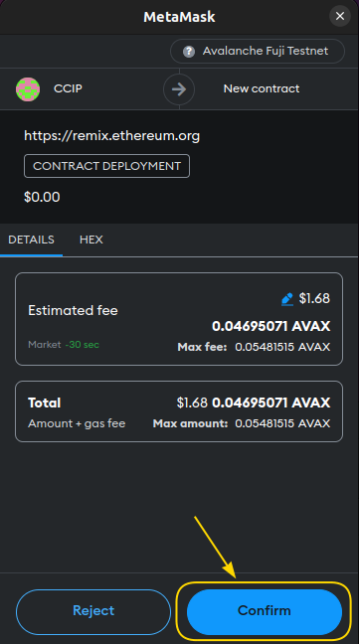Click the Max amount value in Total box
The width and height of the screenshot is (359, 644).
point(282,423)
